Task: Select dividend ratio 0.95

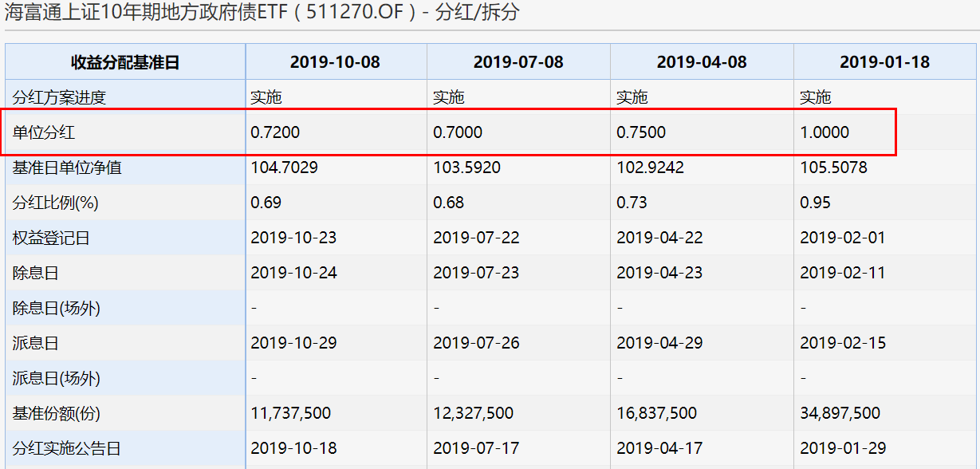Action: coord(815,203)
